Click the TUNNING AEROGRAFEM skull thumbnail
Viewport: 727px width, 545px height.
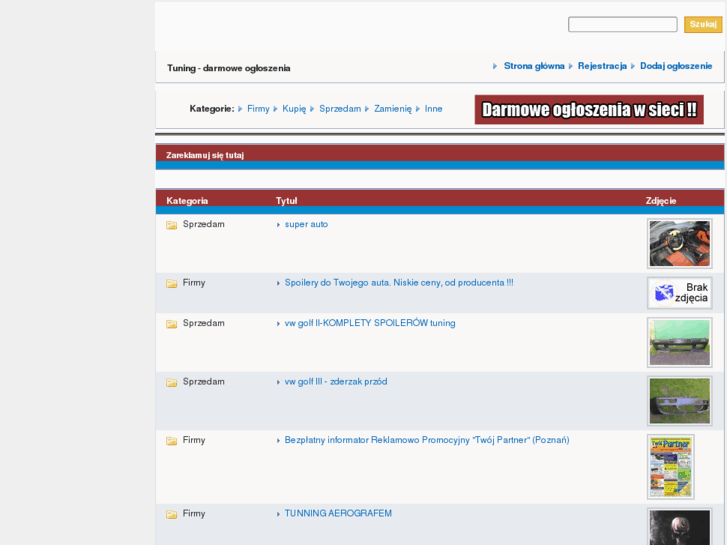point(680,527)
